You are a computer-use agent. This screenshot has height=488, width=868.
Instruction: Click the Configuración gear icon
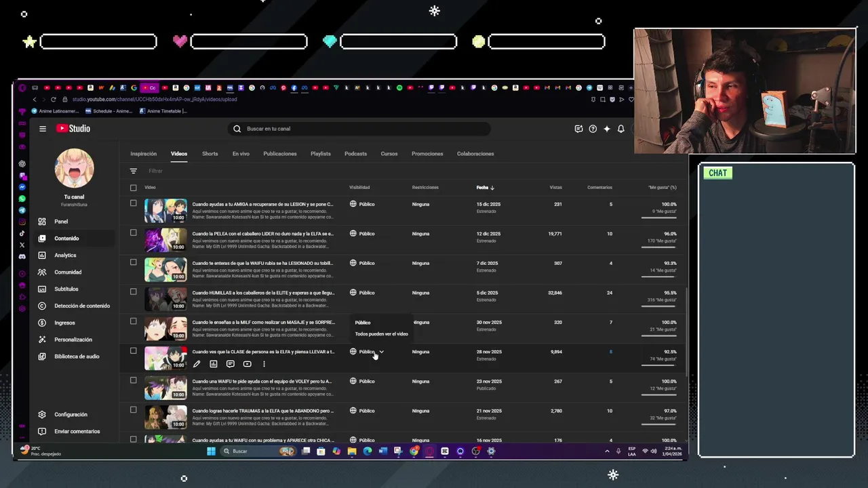[42, 415]
